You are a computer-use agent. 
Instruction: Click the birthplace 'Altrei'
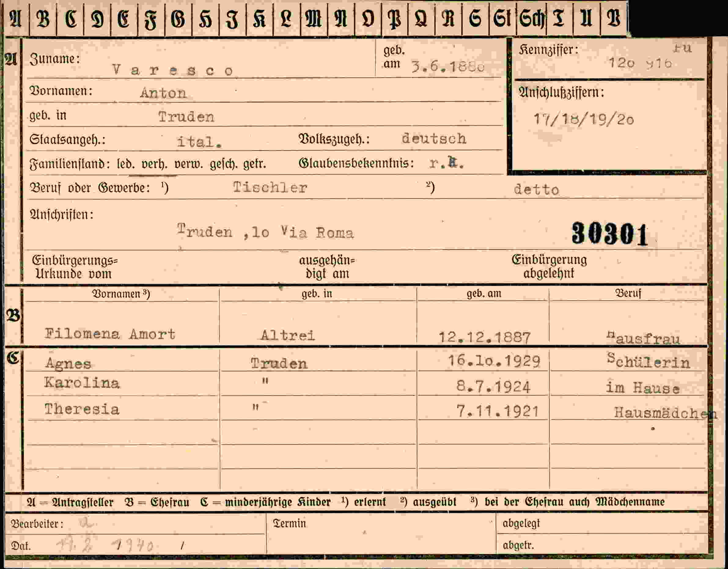tap(288, 335)
